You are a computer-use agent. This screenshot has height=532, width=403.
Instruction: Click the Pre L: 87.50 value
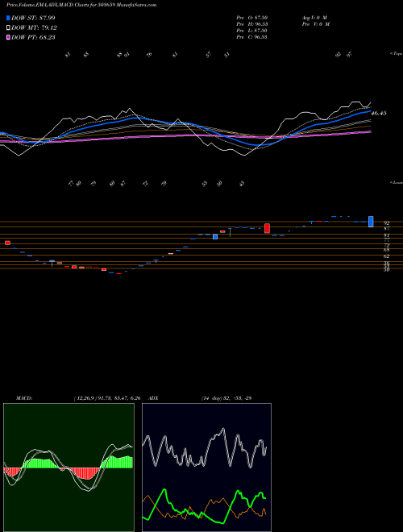251,31
